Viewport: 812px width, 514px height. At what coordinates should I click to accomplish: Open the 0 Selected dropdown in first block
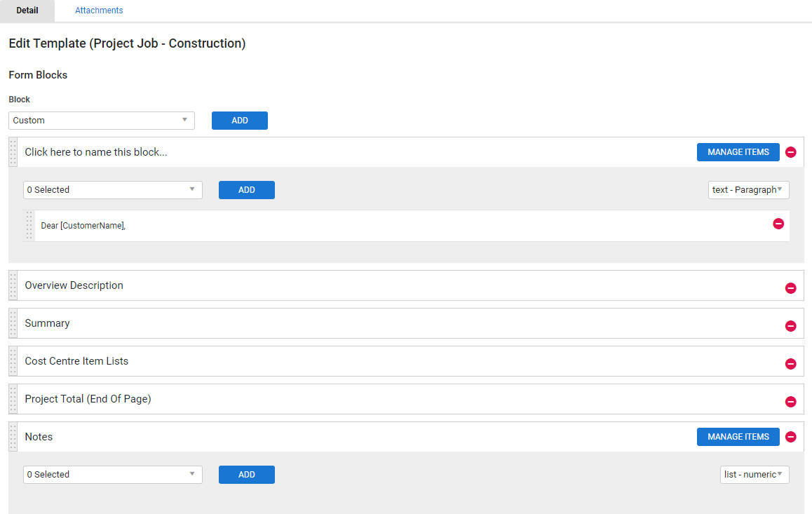click(112, 190)
